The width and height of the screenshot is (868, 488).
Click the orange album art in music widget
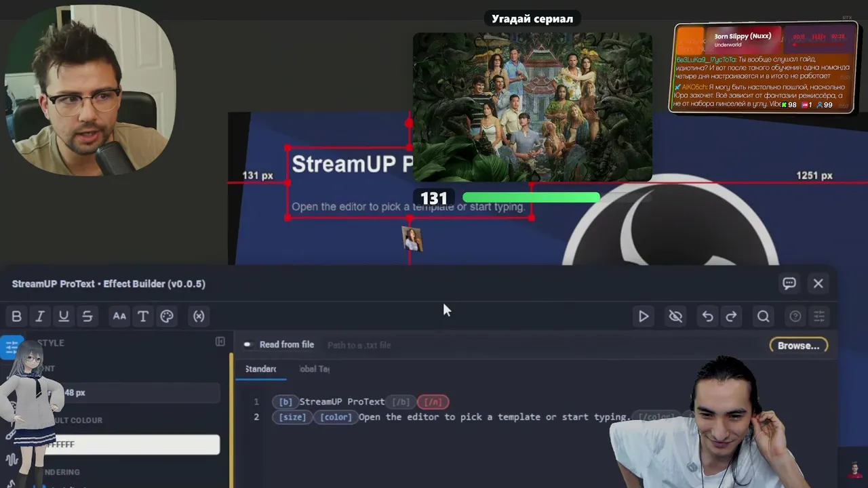691,40
